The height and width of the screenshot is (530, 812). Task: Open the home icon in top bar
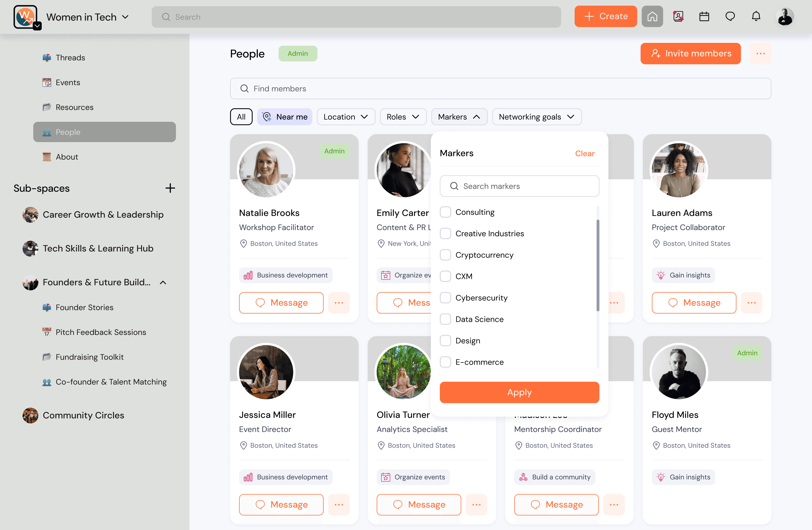[652, 16]
